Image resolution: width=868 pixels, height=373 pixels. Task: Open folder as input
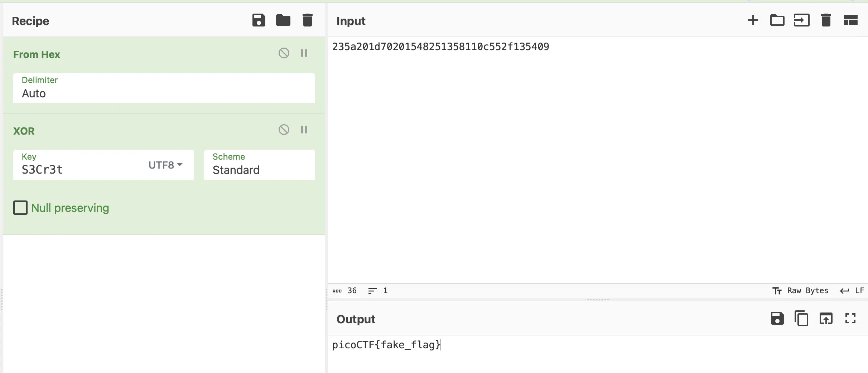[777, 20]
